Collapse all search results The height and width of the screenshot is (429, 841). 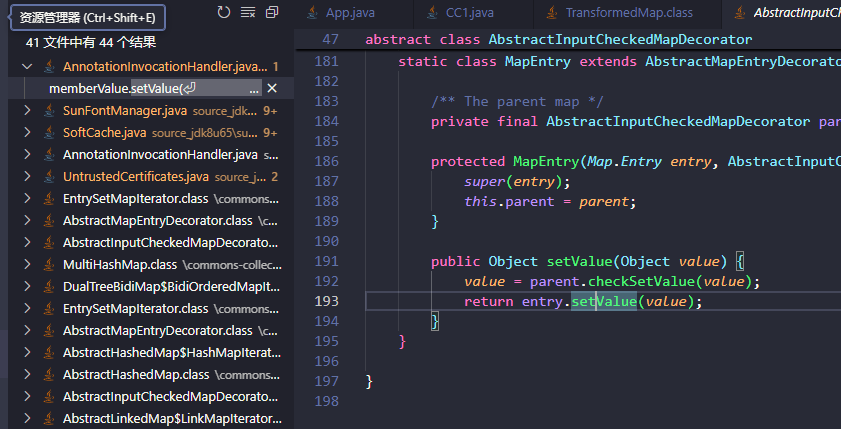pyautogui.click(x=272, y=12)
